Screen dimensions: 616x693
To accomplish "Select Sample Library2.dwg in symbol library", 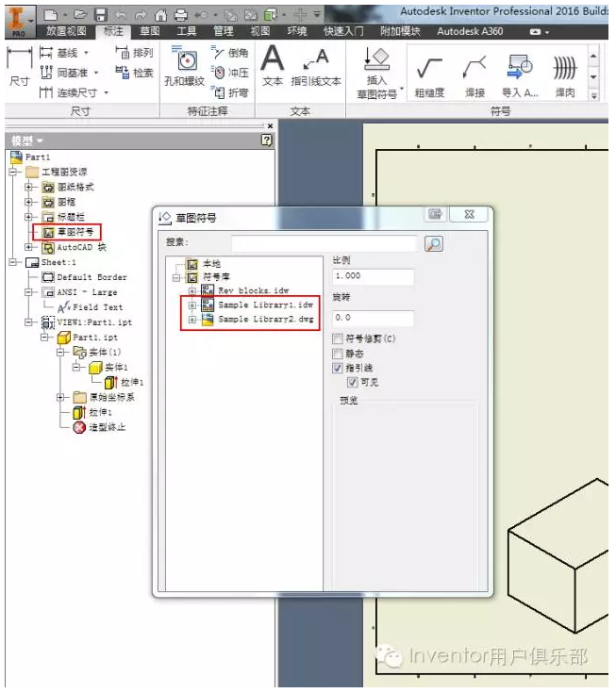I will click(265, 320).
